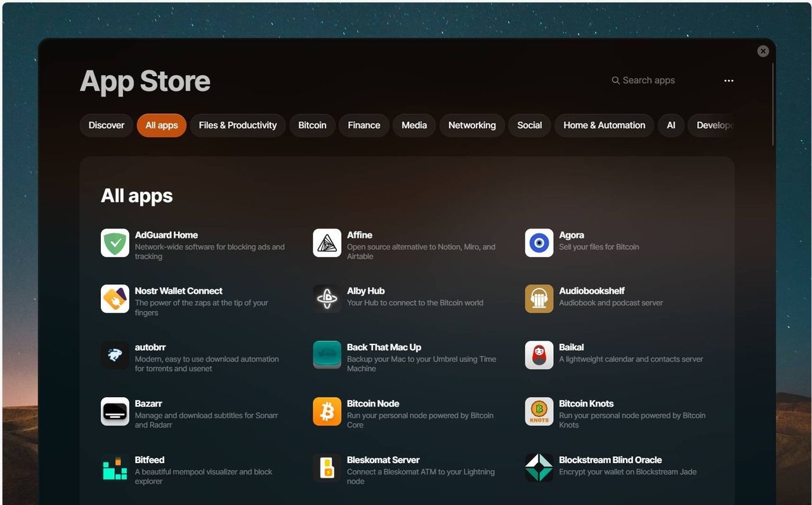This screenshot has height=505, width=812.
Task: Click the Bitfeed app name
Action: 150,460
